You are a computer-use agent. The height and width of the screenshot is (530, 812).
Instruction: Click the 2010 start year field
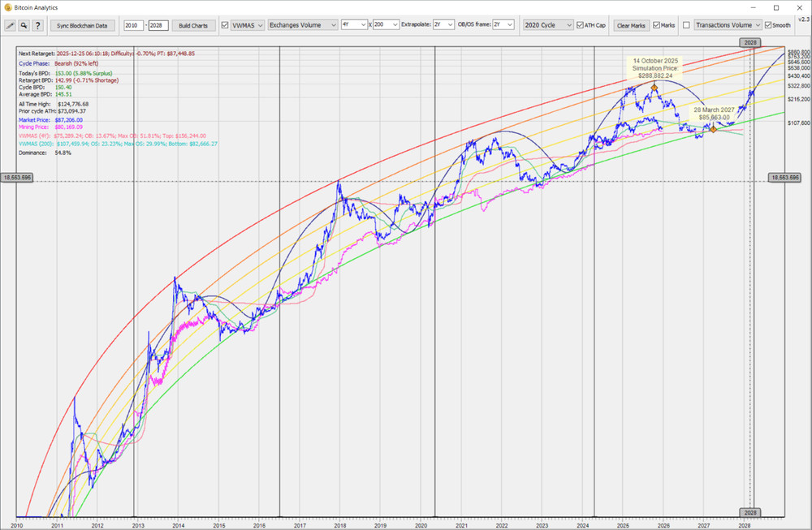(134, 25)
